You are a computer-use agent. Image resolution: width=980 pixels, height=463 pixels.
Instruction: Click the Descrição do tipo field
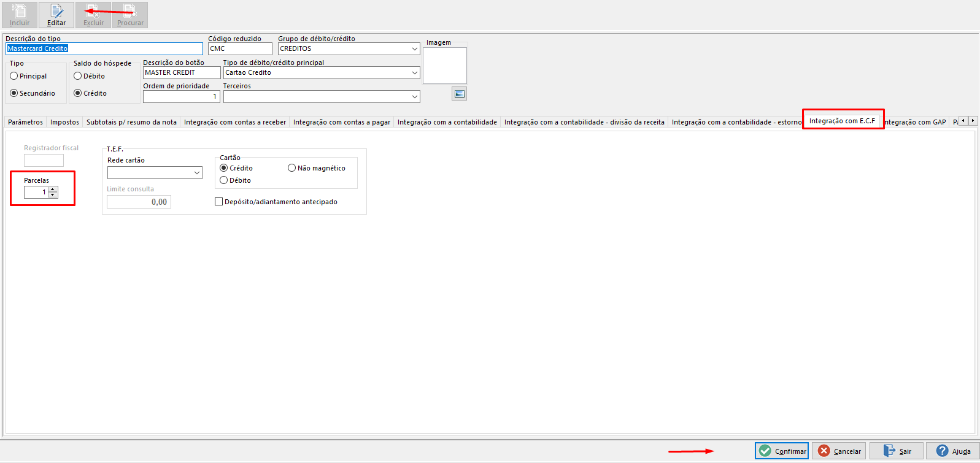tap(104, 48)
